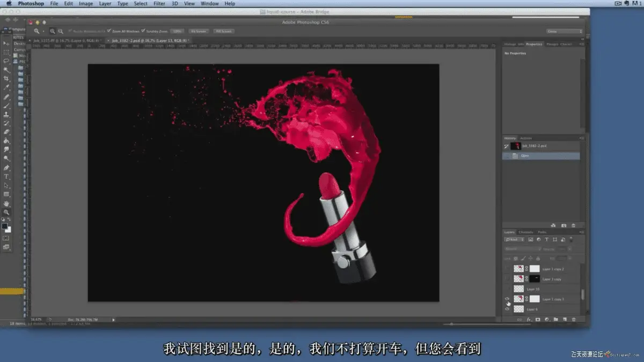644x362 pixels.
Task: Select the Crop tool
Action: [x=6, y=78]
